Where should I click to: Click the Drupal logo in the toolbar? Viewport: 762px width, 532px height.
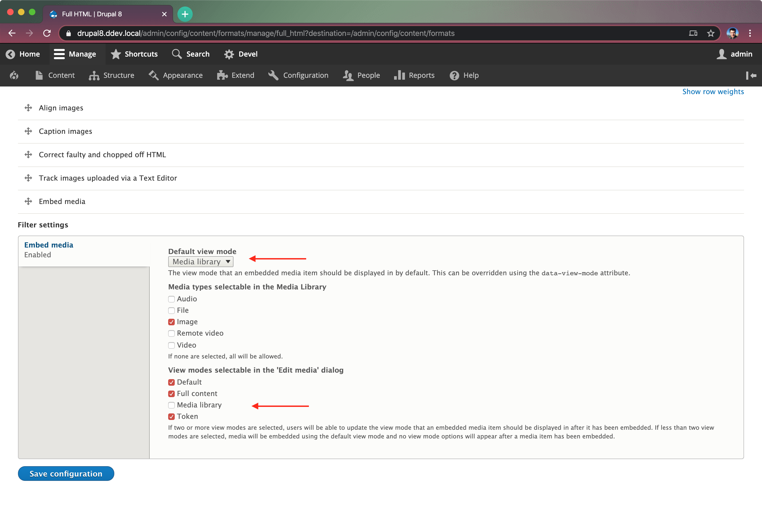pos(14,75)
